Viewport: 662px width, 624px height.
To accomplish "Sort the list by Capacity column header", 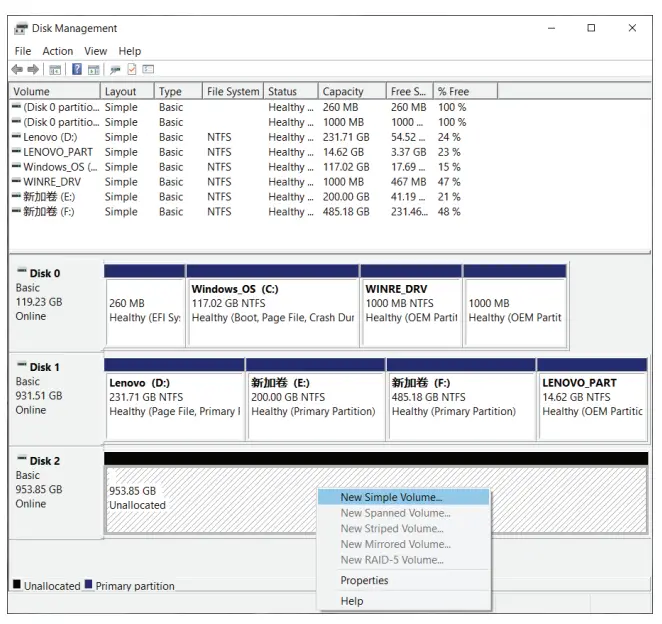I will [x=343, y=92].
